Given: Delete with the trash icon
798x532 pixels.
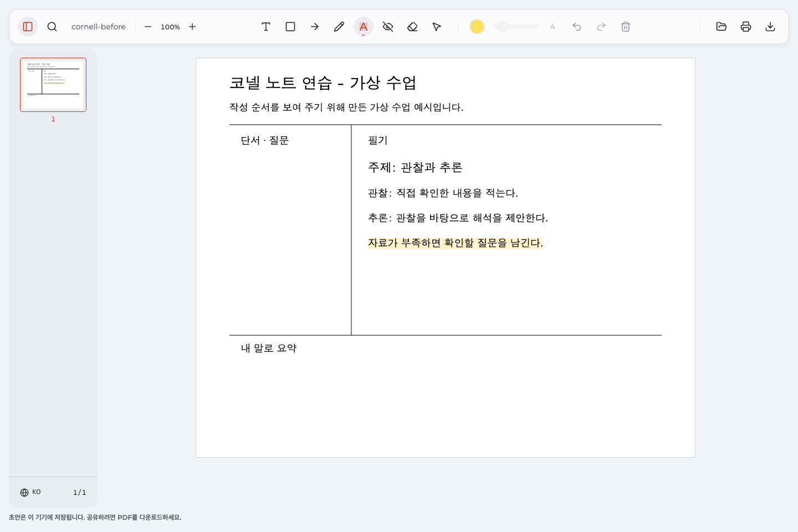Looking at the screenshot, I should 626,27.
